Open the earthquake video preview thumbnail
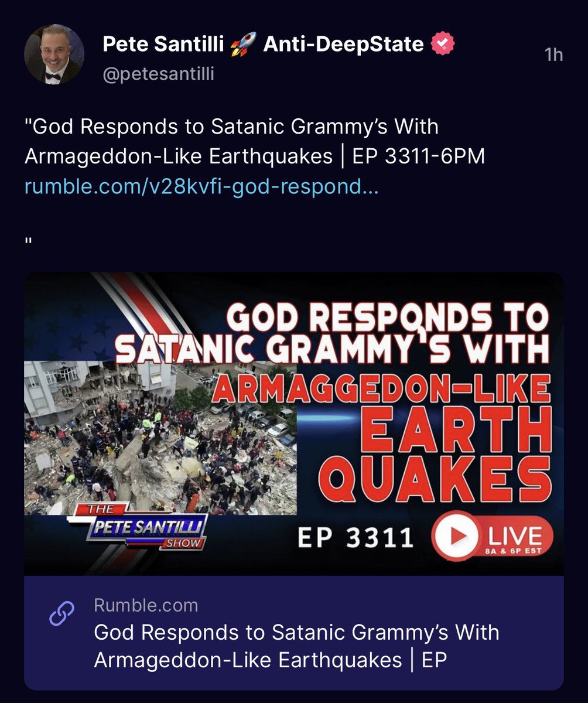This screenshot has height=703, width=588. pyautogui.click(x=294, y=424)
